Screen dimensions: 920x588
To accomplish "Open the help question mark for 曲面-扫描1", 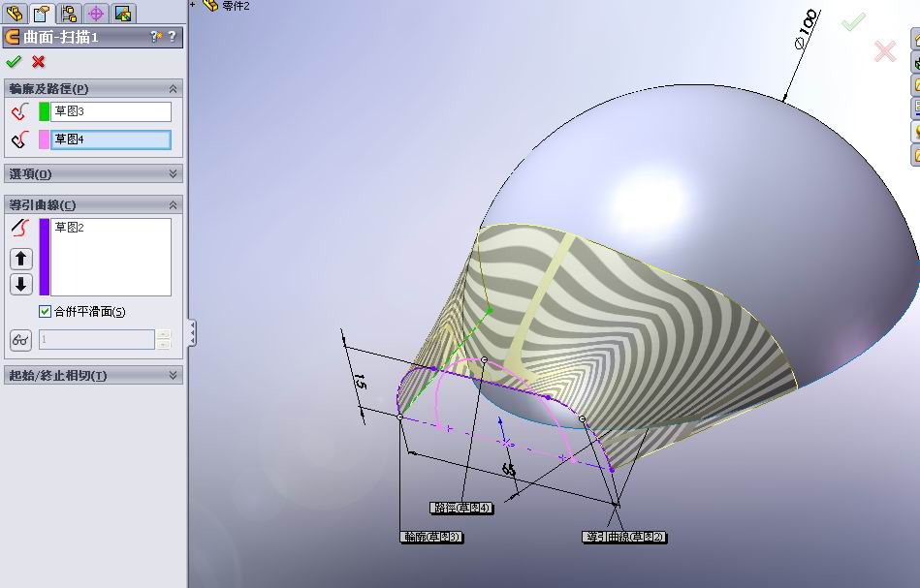I will coord(172,37).
